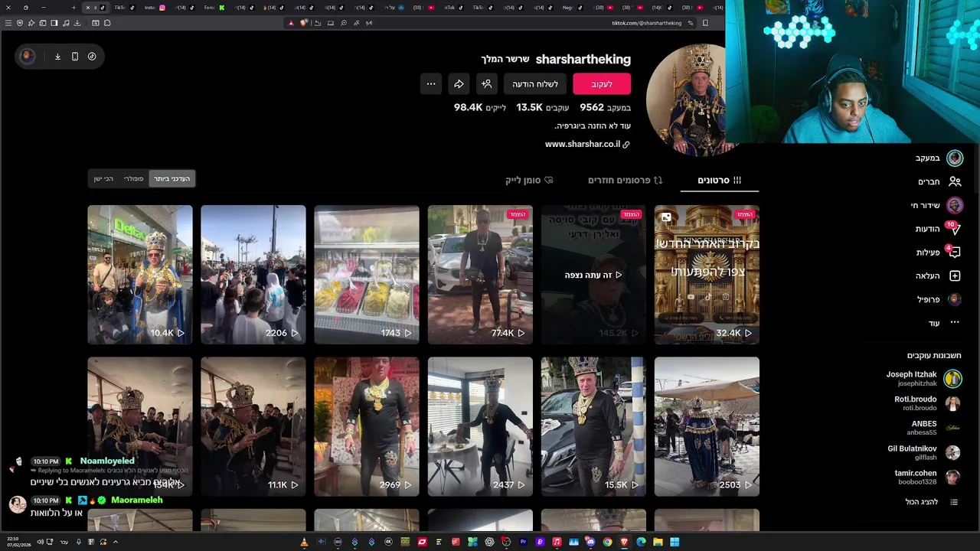Open Discord from the taskbar
Screen dimensions: 980x551
coord(590,542)
